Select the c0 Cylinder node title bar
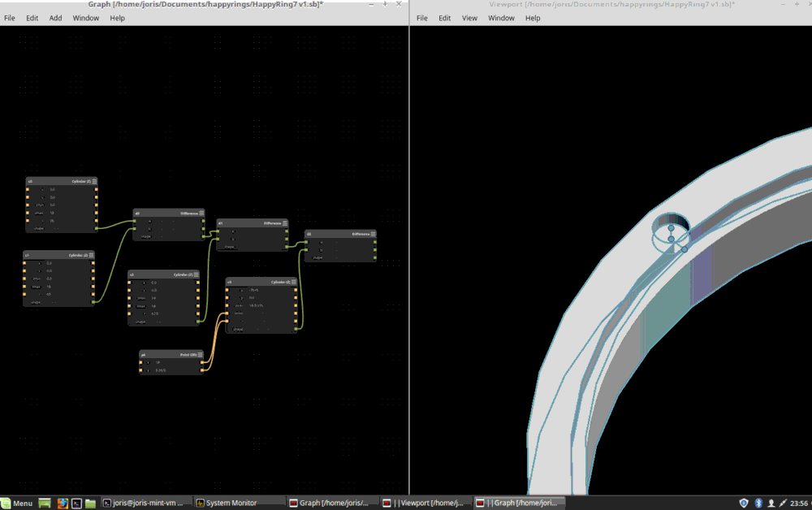 [62, 181]
